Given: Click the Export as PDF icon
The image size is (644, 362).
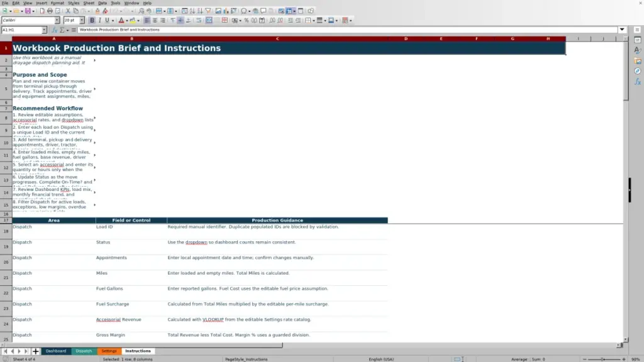Looking at the screenshot, I should point(42,11).
